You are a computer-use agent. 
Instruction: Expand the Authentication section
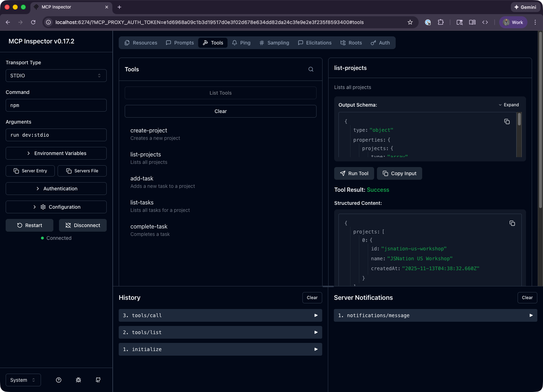[56, 189]
